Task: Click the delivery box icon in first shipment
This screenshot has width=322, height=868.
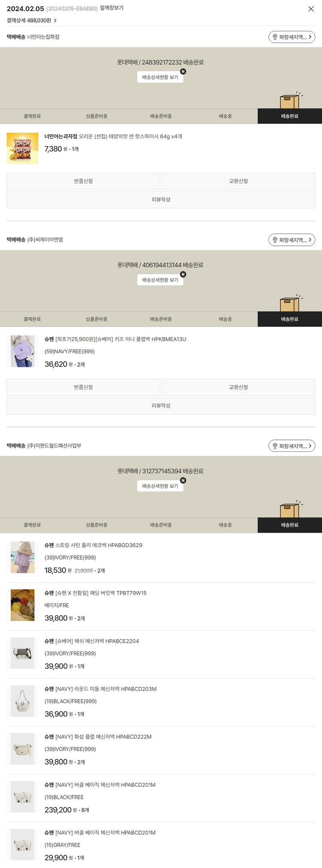Action: coord(291,101)
